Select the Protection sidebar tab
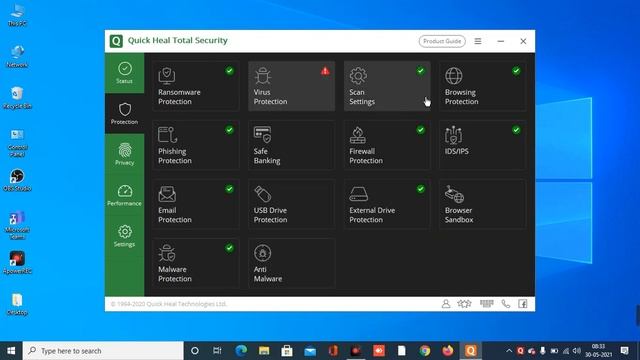 pos(124,114)
